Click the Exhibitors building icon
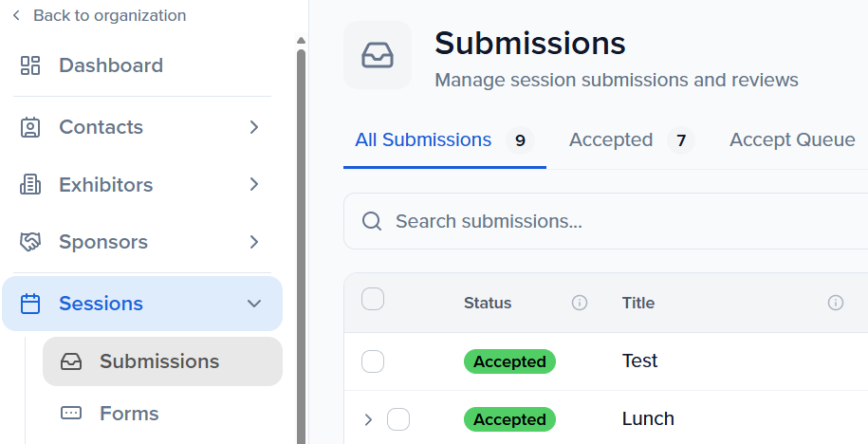 pyautogui.click(x=30, y=185)
